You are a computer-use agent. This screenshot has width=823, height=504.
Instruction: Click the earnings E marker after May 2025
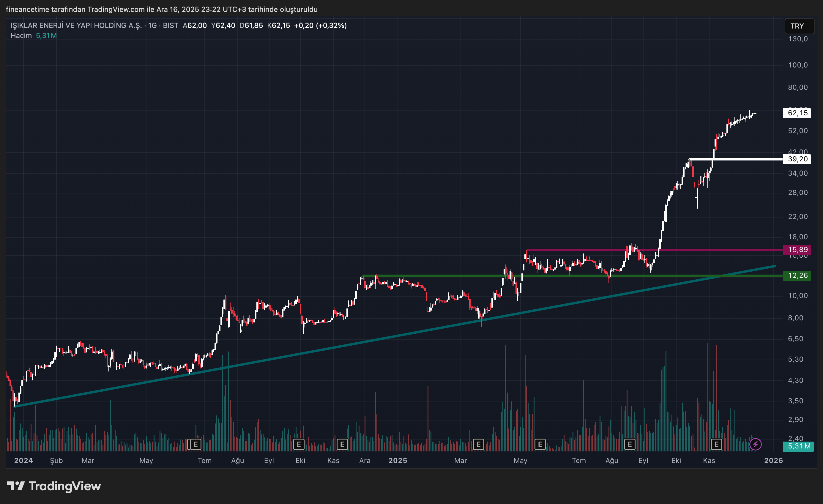540,444
